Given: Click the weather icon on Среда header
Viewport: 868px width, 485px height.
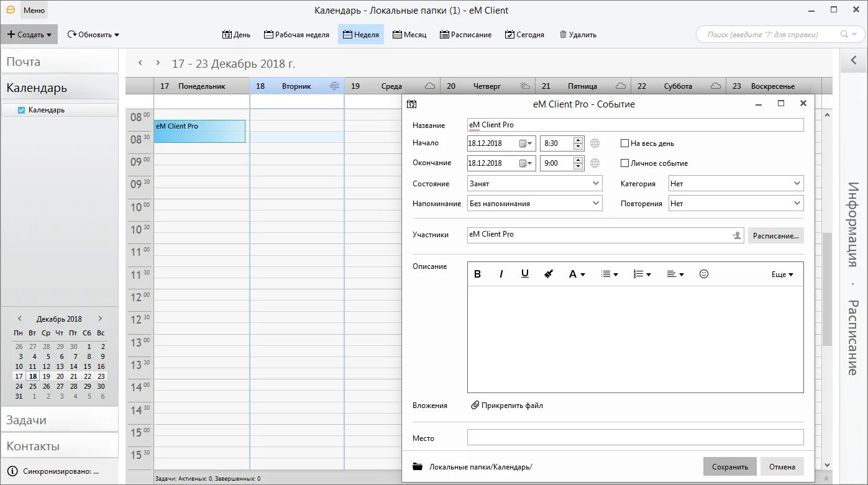Looking at the screenshot, I should (x=430, y=86).
